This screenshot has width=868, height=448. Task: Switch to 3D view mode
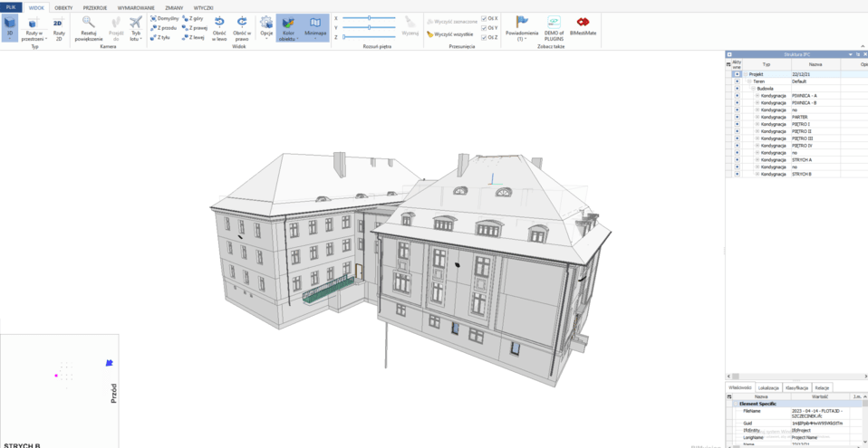coord(10,26)
